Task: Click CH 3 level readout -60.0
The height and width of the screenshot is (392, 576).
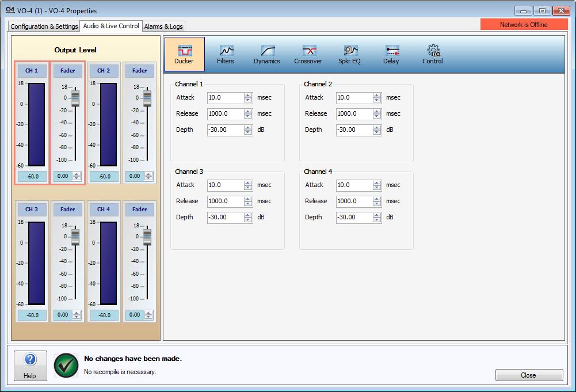Action: (x=32, y=315)
